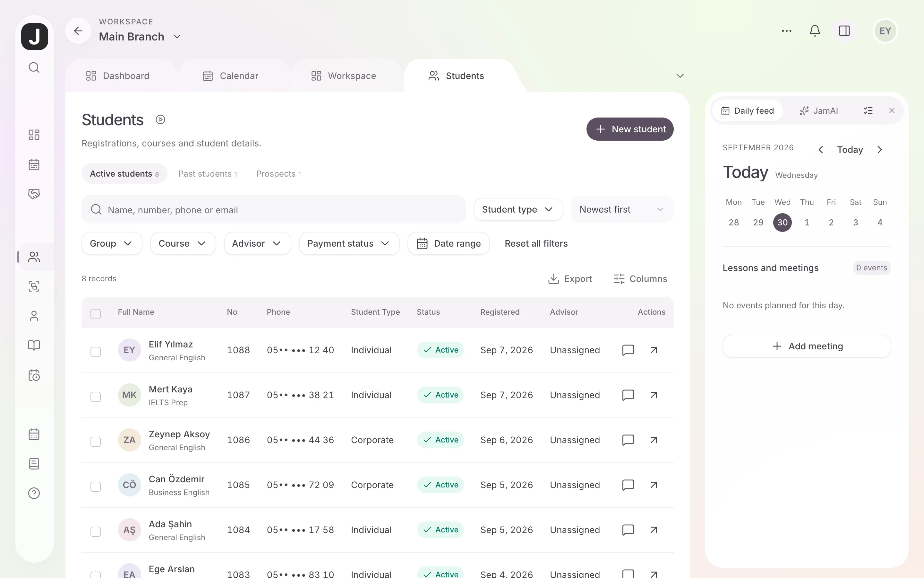Select Mert Kaya row checkbox
Screen dimensions: 924x578
tap(96, 397)
